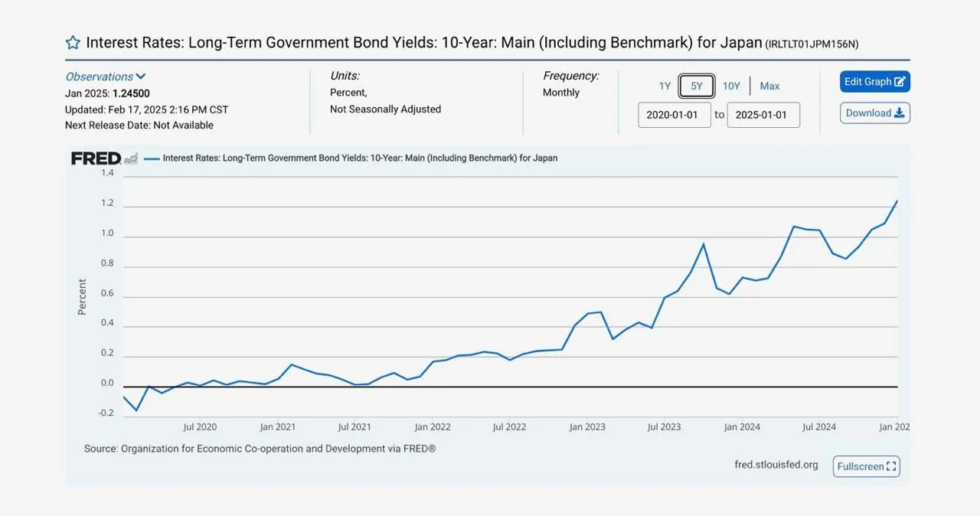The width and height of the screenshot is (980, 516).
Task: Click the start date field 2020-01-01
Action: pyautogui.click(x=675, y=115)
